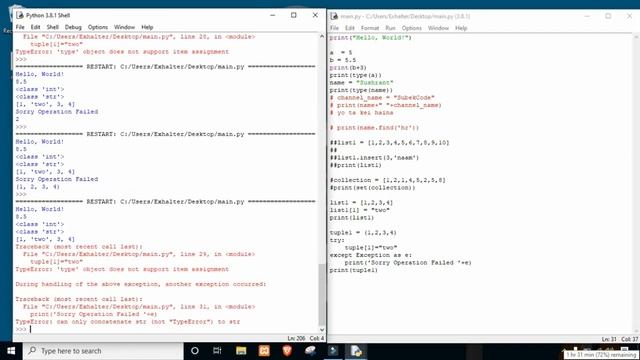The width and height of the screenshot is (640, 360).
Task: Close the Python Shell window
Action: pos(315,15)
